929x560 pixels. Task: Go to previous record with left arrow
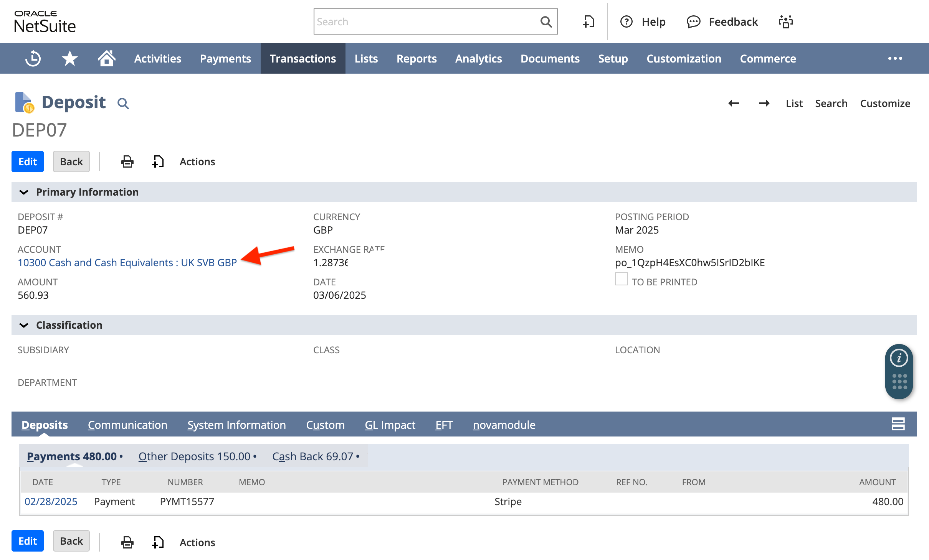[x=733, y=103]
